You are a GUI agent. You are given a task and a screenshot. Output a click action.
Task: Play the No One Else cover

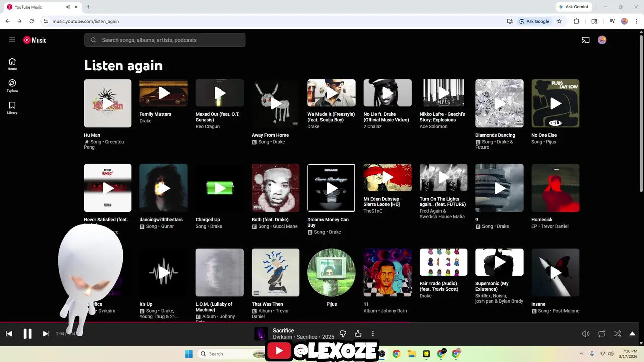555,103
